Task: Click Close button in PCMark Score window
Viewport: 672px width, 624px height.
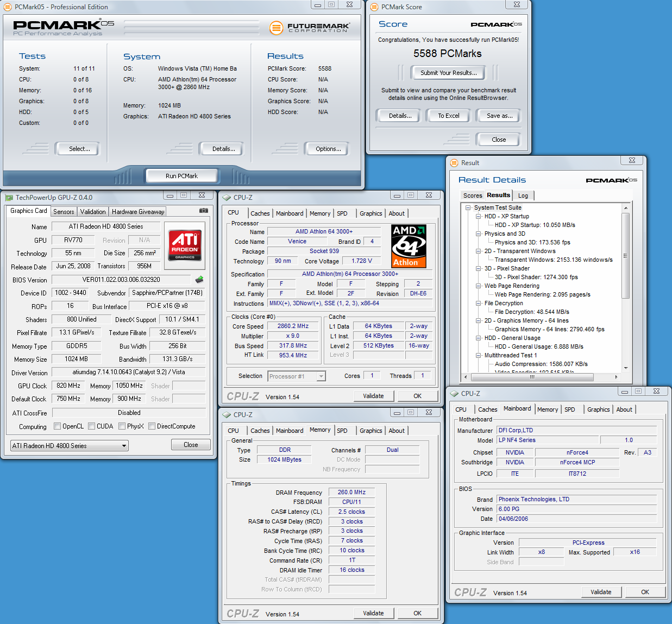Action: [499, 140]
